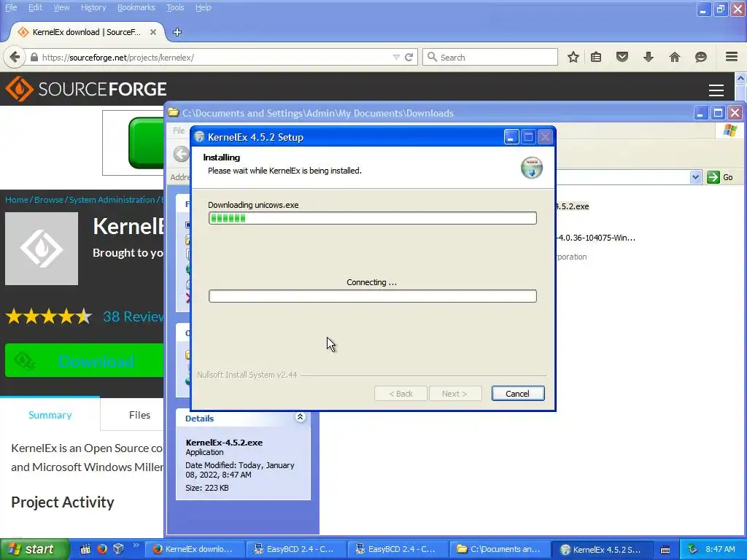Open the Firefox bookmarks list icon
The image size is (747, 560).
[595, 57]
